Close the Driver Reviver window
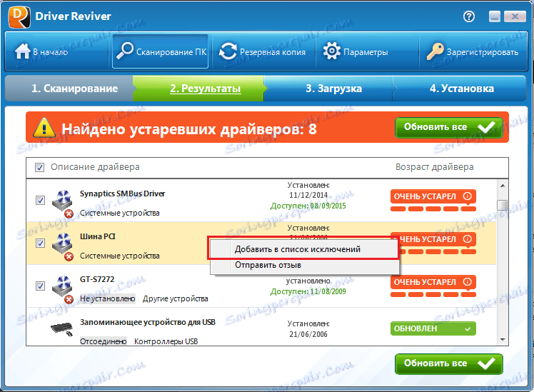The height and width of the screenshot is (392, 534). pyautogui.click(x=515, y=16)
